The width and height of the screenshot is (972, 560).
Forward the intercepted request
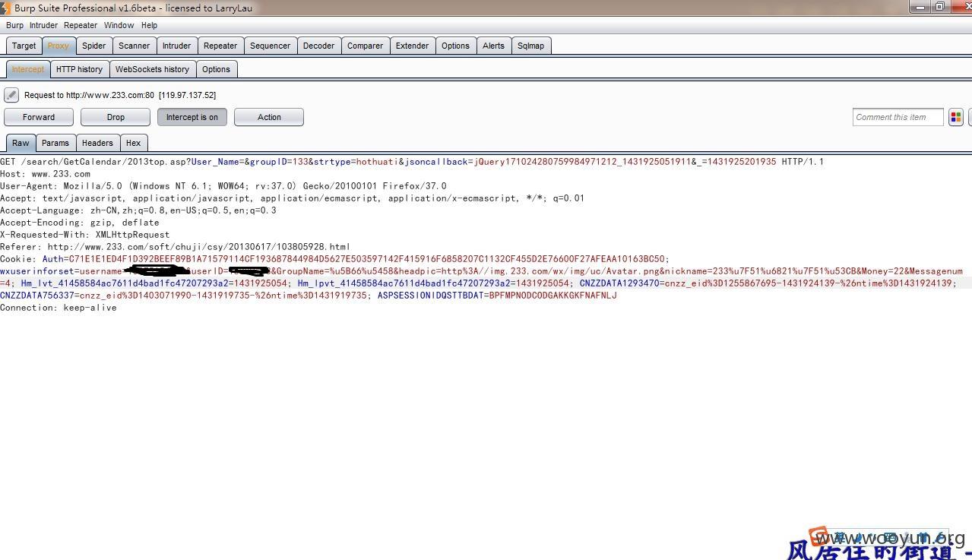pos(39,117)
